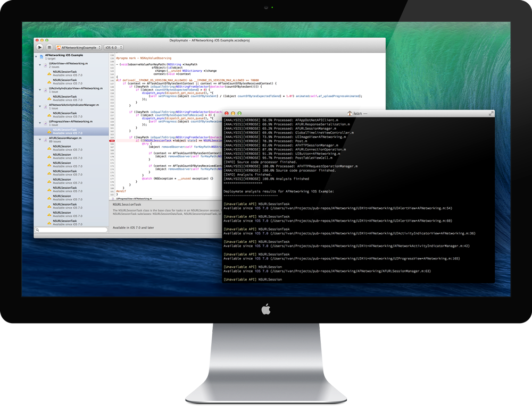Click the Terminal path ending "UIAlertView+AFNetworking.m:60)"

(361, 221)
